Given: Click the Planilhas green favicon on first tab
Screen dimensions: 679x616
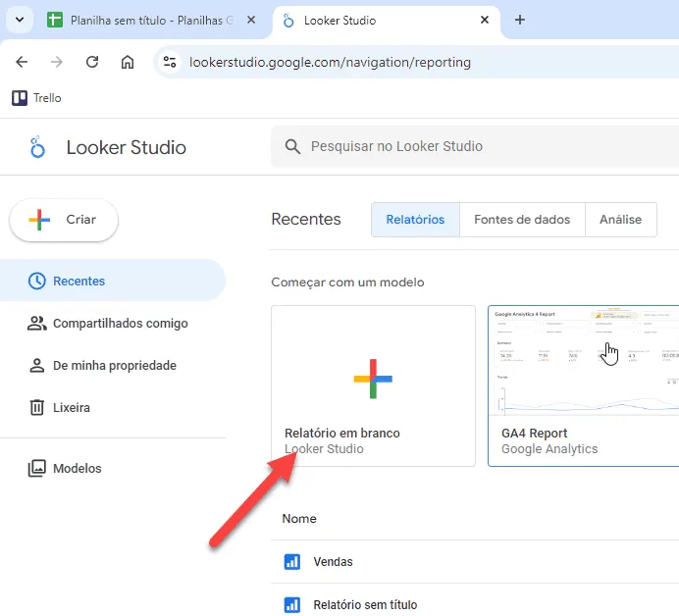Looking at the screenshot, I should point(55,20).
